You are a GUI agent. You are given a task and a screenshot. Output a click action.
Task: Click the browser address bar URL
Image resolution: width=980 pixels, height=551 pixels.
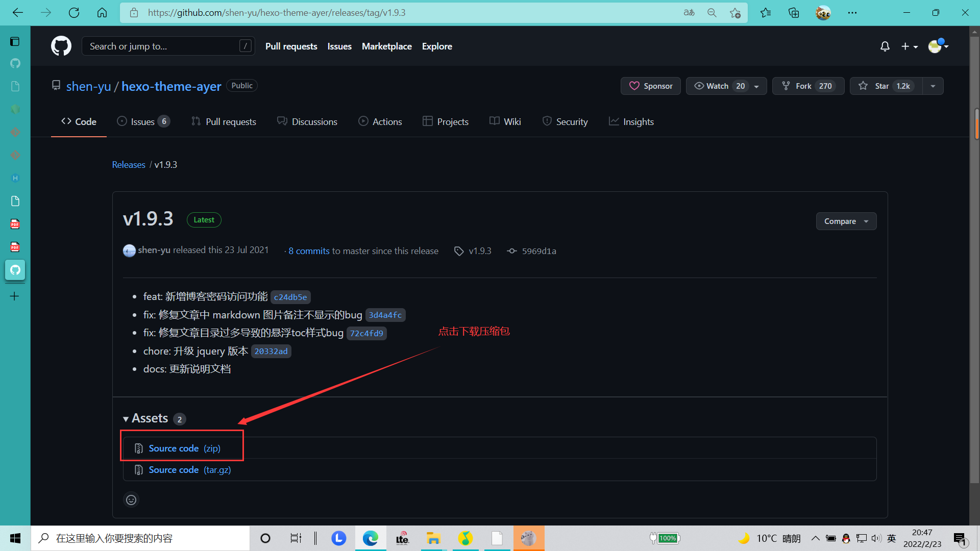[277, 13]
